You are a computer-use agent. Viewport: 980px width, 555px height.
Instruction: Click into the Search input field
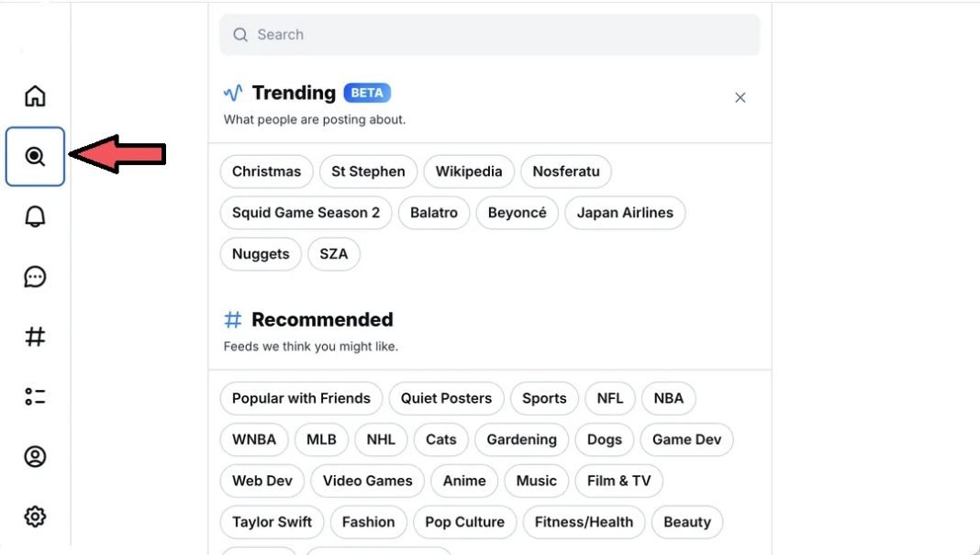tap(490, 34)
